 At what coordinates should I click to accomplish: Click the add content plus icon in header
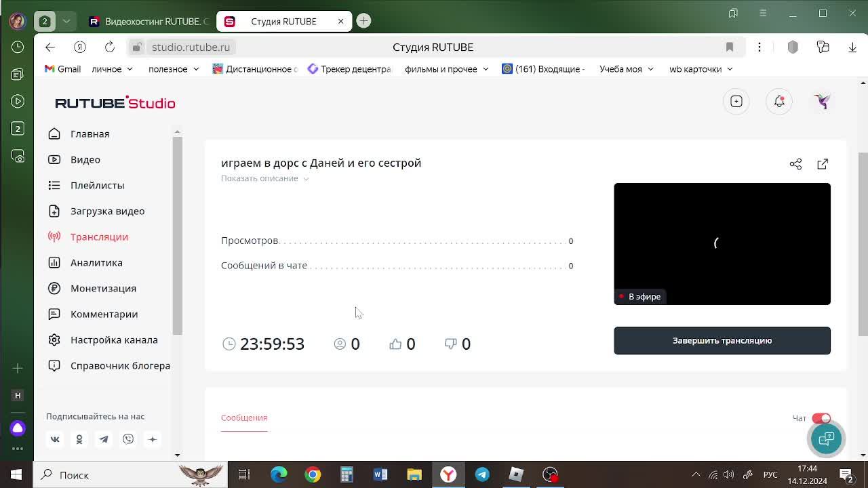click(736, 102)
